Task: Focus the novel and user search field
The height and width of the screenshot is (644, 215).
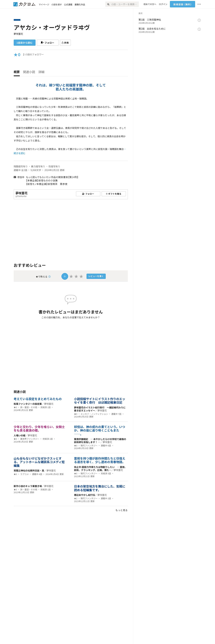Action: 124,4
